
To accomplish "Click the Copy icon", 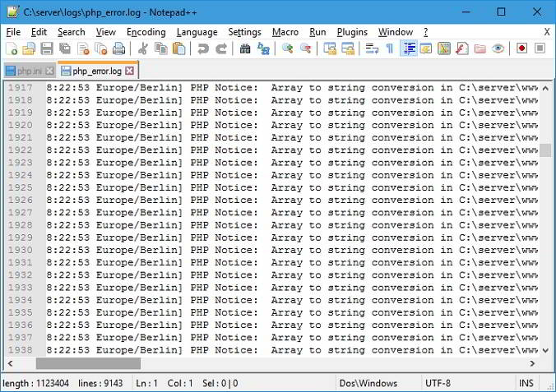I will pos(161,48).
